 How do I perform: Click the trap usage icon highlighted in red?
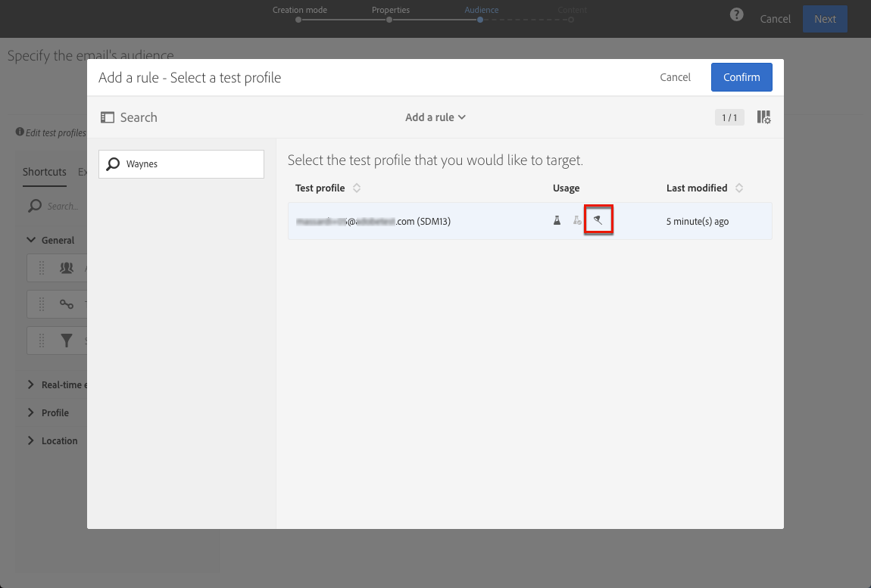[x=598, y=221]
